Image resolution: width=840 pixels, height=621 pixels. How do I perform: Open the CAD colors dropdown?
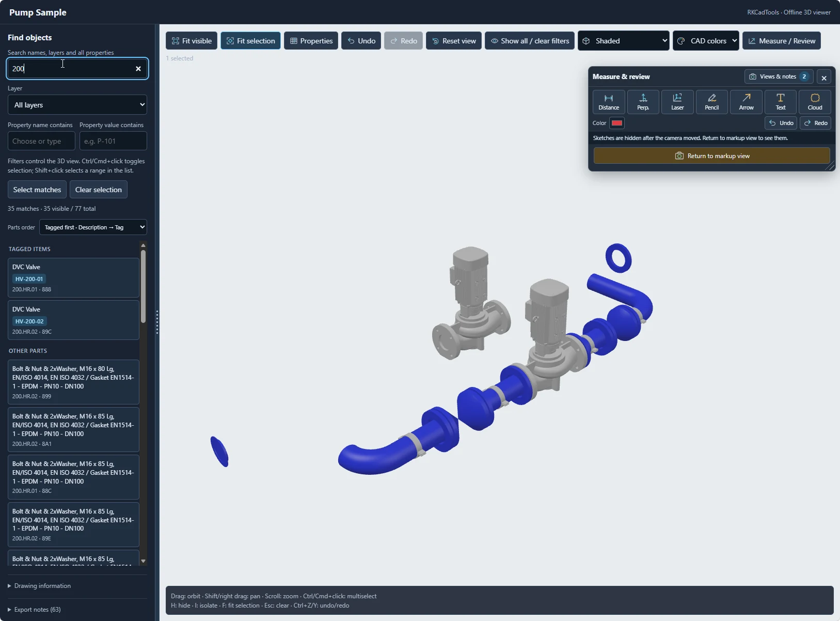pyautogui.click(x=706, y=41)
